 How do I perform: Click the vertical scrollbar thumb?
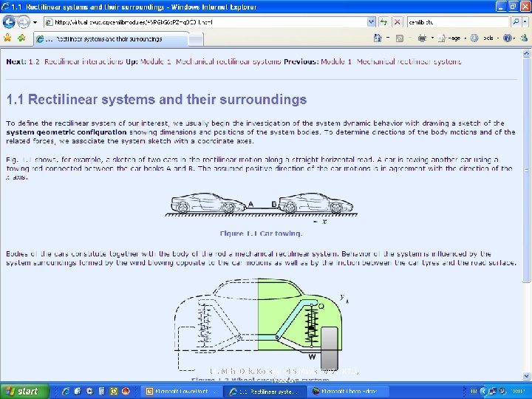526,170
